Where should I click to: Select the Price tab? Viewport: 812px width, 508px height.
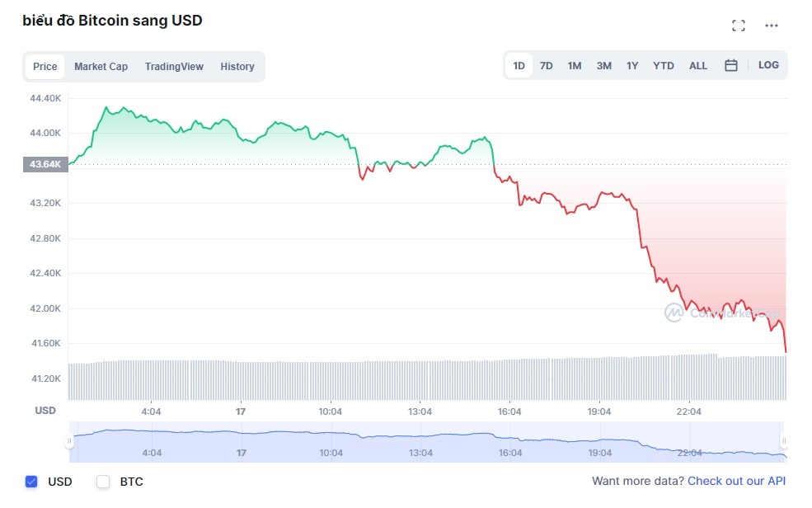point(45,67)
